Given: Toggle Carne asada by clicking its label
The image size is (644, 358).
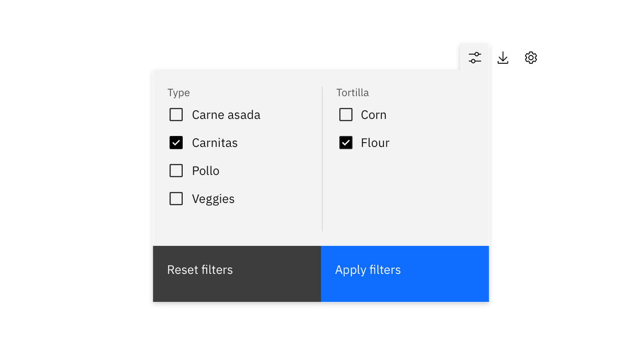Looking at the screenshot, I should pyautogui.click(x=226, y=115).
